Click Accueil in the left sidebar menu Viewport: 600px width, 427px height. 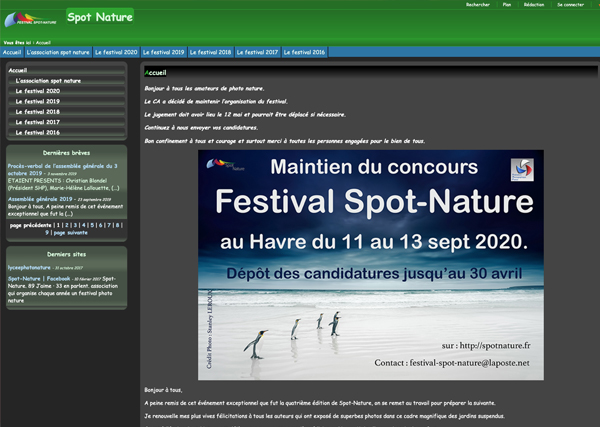[66, 70]
